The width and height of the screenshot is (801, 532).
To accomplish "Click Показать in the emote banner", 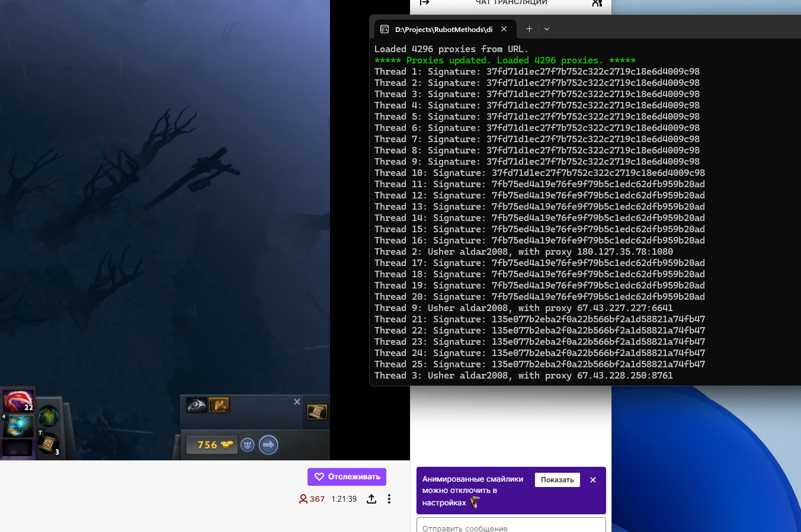I will (557, 480).
